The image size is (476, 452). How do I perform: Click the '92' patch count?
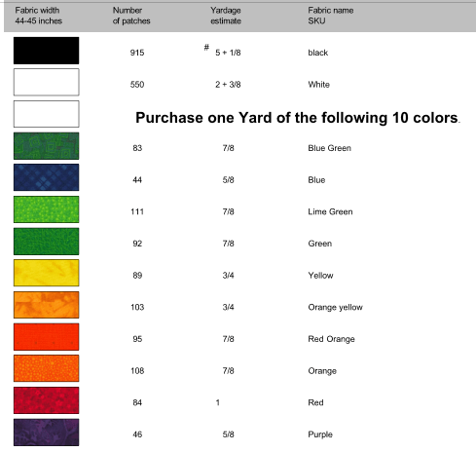pyautogui.click(x=137, y=244)
